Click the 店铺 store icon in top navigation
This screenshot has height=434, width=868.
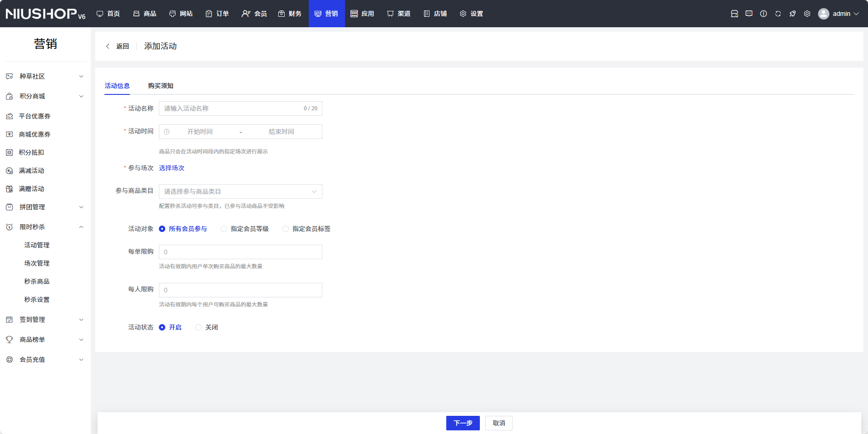click(427, 14)
